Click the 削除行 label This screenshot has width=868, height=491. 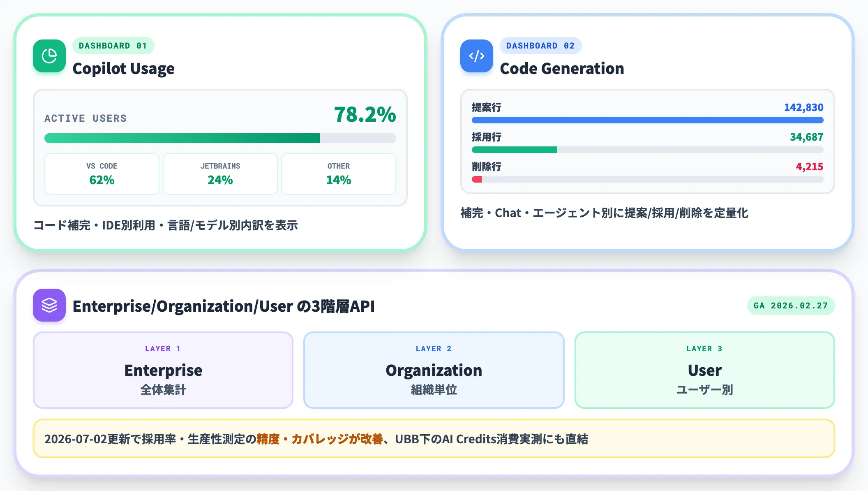pos(487,167)
